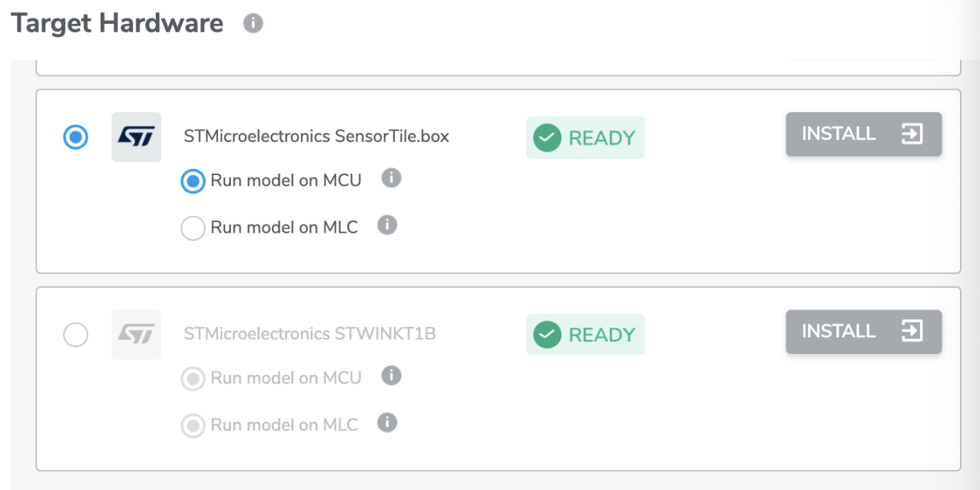Select the STMicroelectronics SensorTile.box radio button
The height and width of the screenshot is (490, 980).
(x=75, y=137)
